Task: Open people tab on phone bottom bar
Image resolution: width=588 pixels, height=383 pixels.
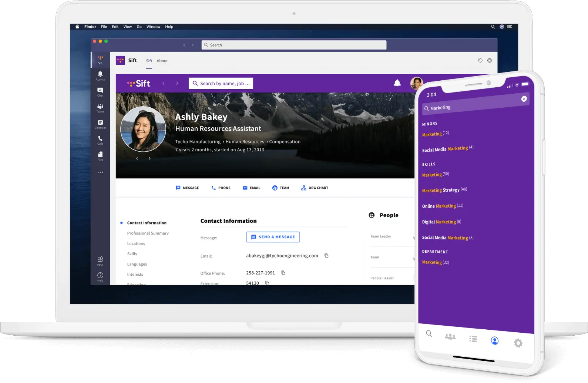Action: tap(450, 337)
